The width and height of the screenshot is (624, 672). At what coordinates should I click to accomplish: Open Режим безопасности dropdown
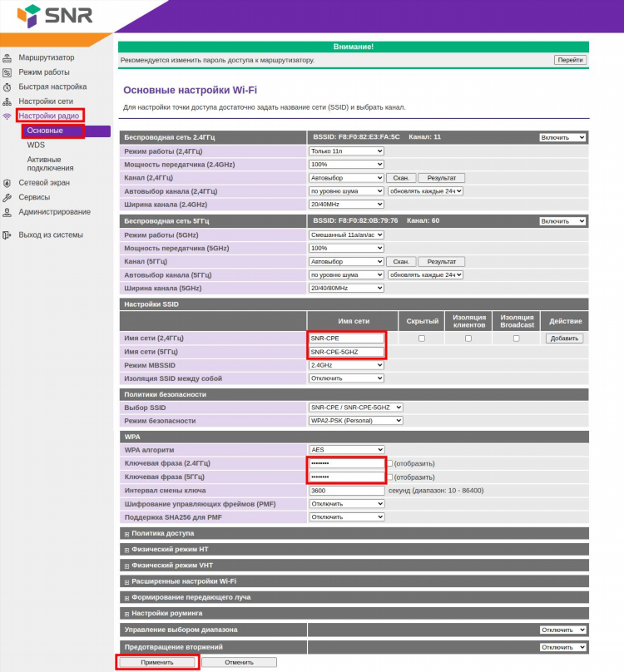point(355,421)
